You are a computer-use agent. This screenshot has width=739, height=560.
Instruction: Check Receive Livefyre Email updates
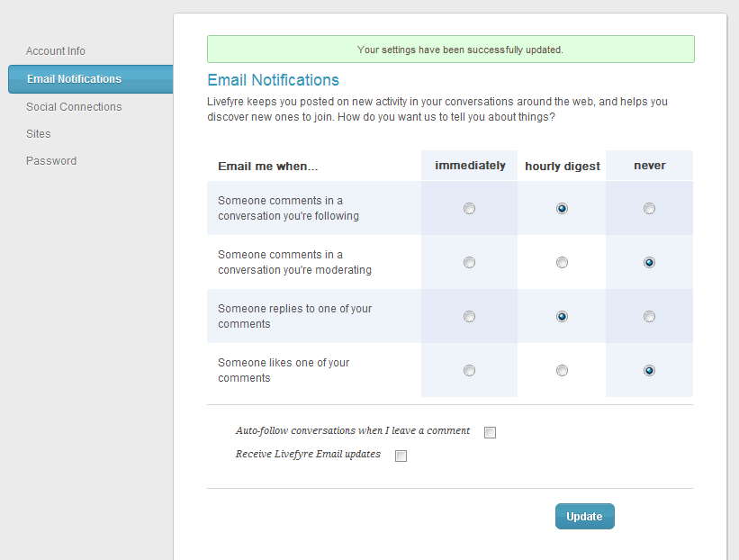(401, 456)
